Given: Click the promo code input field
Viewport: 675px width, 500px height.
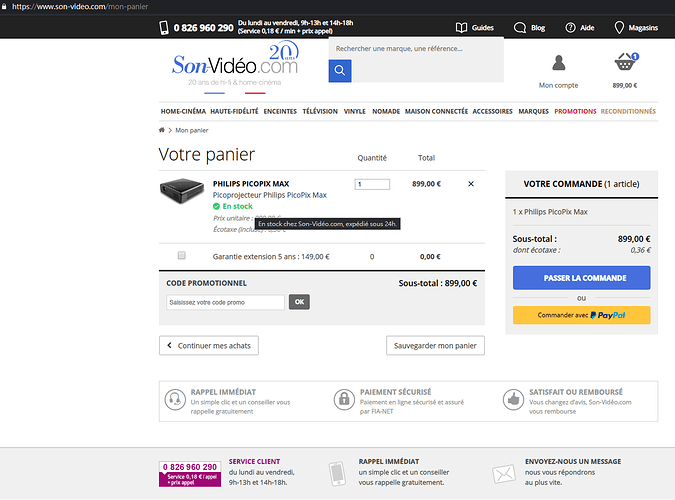Looking at the screenshot, I should 226,302.
